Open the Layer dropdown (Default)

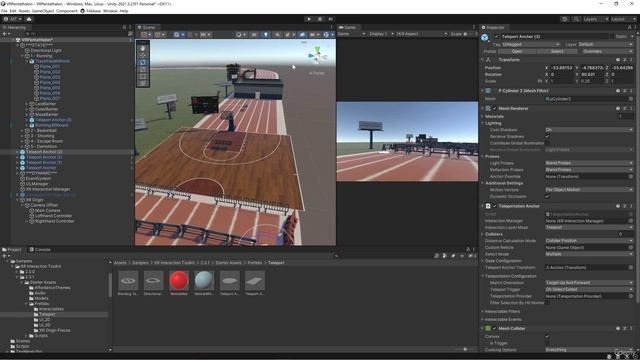[605, 44]
